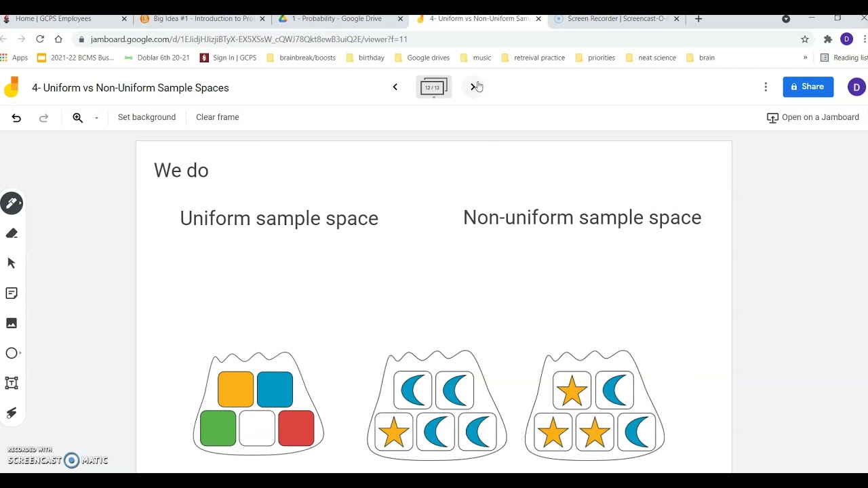
Task: Select the Circle shape tool
Action: pos(12,353)
